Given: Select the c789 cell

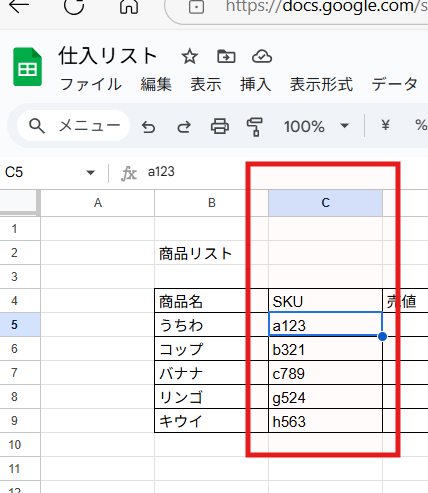Looking at the screenshot, I should coord(325,373).
